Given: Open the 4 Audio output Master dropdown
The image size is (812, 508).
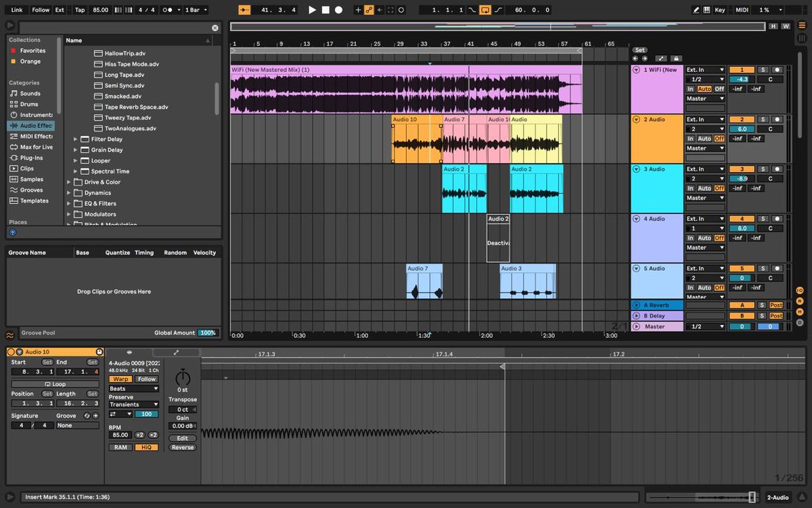Looking at the screenshot, I should pos(705,247).
